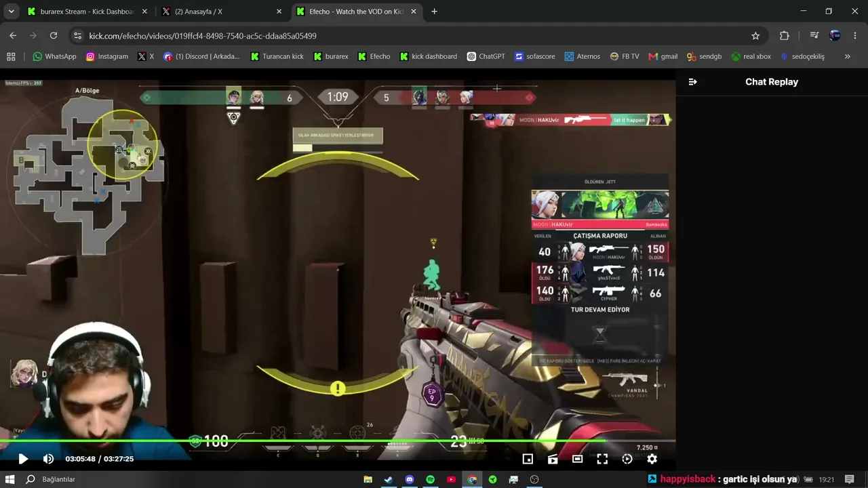Close the burarex Stream tab
Screen dimensions: 868x488
tap(144, 12)
